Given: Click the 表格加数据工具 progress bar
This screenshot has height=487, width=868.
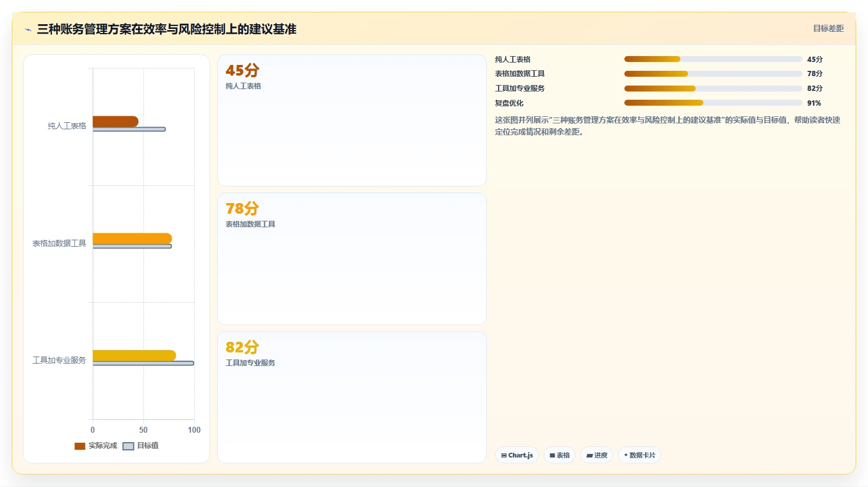Looking at the screenshot, I should tap(713, 74).
